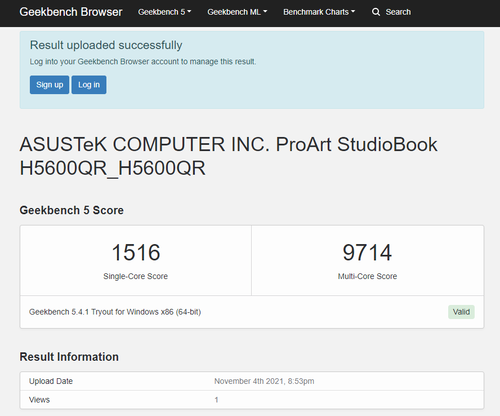The image size is (500, 416).
Task: Select the Search text in navbar
Action: pos(398,12)
